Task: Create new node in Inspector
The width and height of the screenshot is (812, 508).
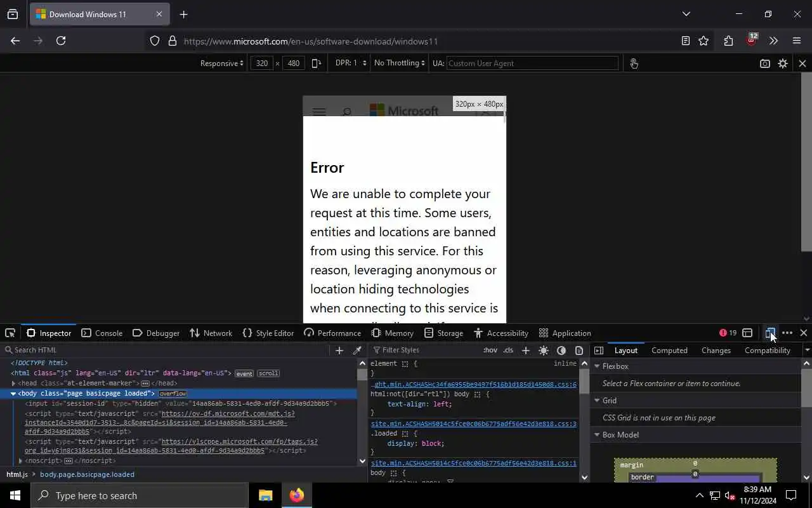Action: 339,350
